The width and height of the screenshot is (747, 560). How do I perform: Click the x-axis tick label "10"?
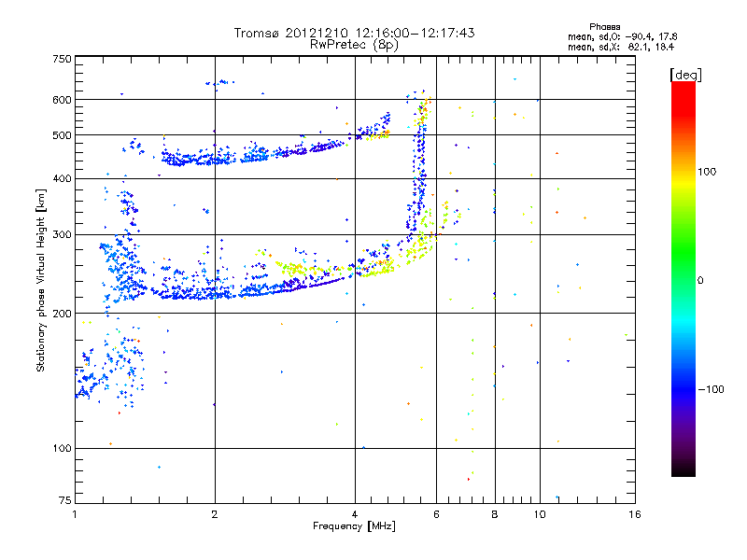tap(540, 514)
